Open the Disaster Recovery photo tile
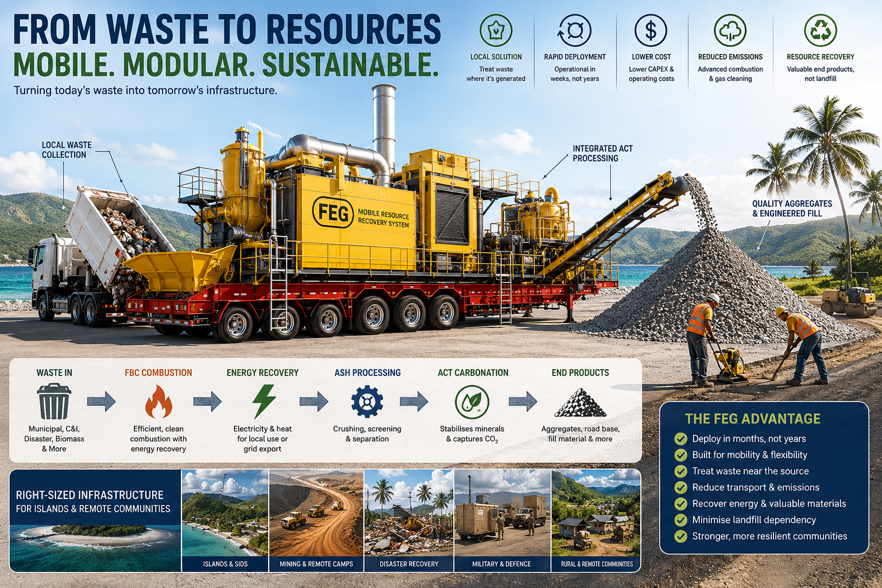This screenshot has height=588, width=882. click(409, 520)
